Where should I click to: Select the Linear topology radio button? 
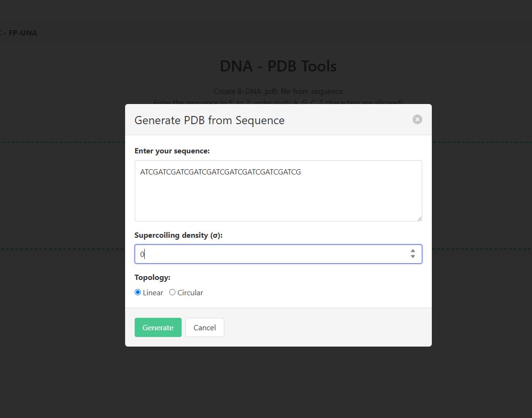coord(138,292)
